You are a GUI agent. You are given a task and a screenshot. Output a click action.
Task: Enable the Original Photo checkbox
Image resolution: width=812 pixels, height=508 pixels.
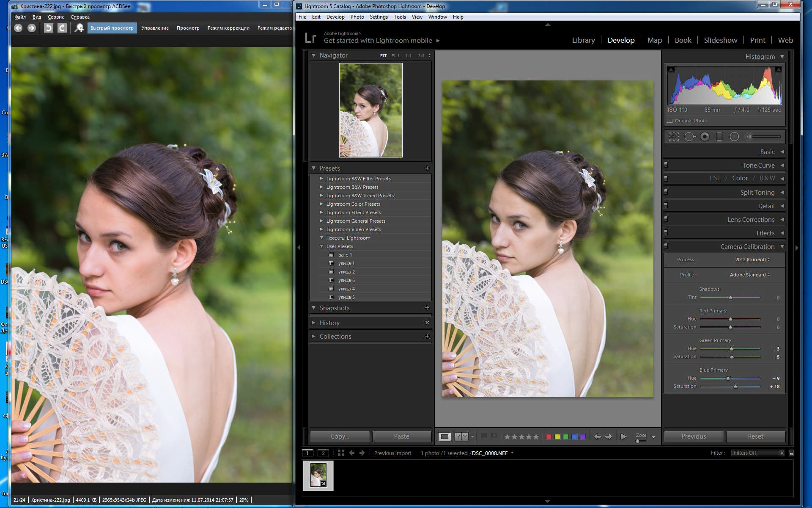(x=669, y=121)
